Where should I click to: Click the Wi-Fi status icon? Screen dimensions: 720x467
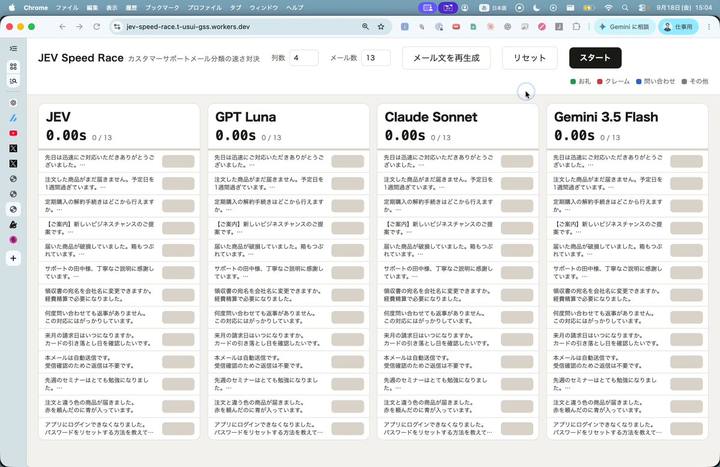[x=608, y=7]
